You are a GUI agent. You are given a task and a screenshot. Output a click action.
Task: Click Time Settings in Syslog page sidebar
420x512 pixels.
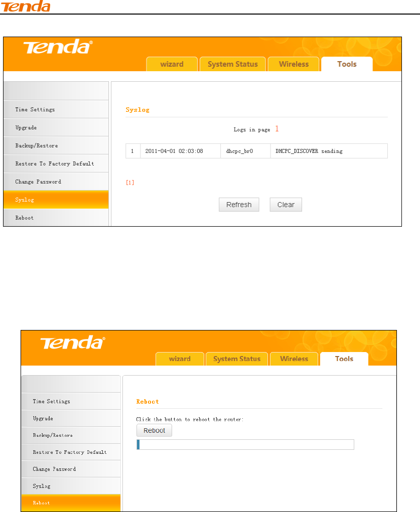56,109
